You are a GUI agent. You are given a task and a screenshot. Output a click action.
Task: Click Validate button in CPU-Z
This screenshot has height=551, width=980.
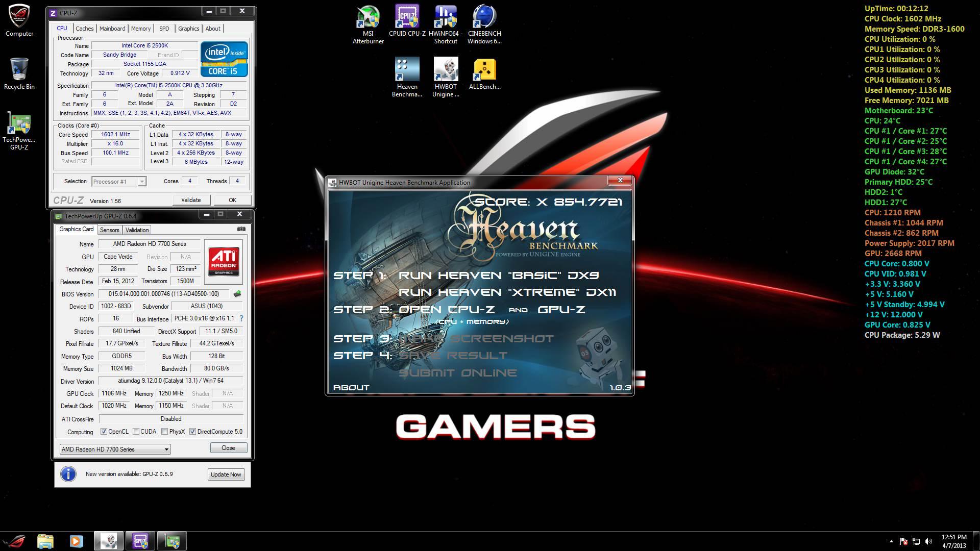tap(191, 200)
